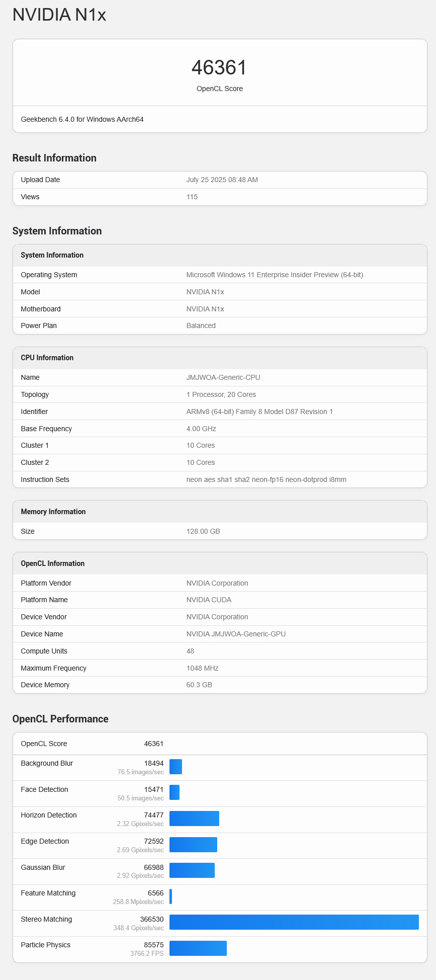The height and width of the screenshot is (980, 436).
Task: Click the Geekbench 6.4.0 version text
Action: pos(82,119)
